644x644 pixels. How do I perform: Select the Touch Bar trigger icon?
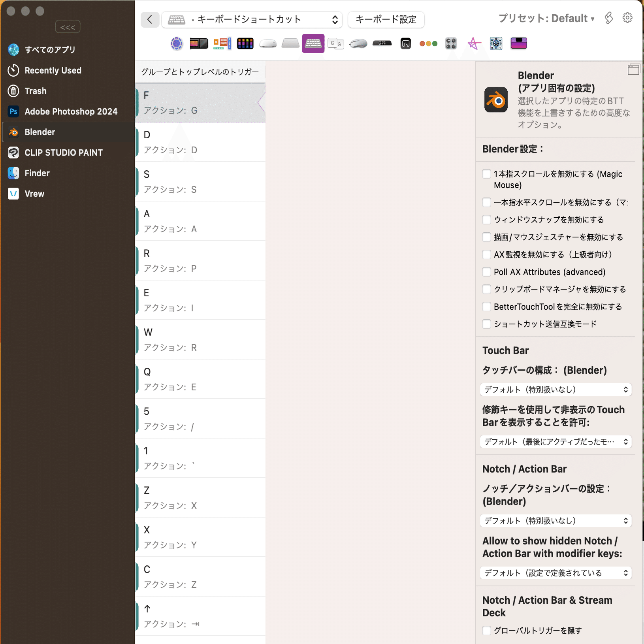pyautogui.click(x=199, y=43)
